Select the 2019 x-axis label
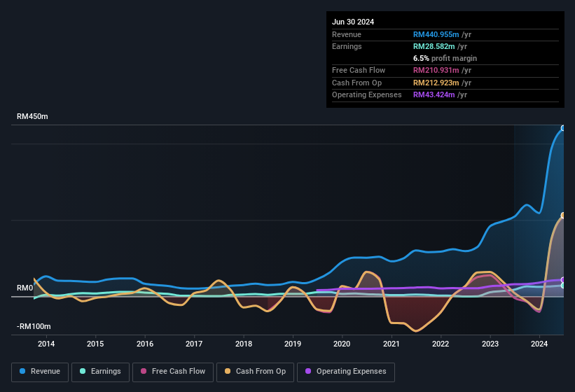This screenshot has height=392, width=575. pos(293,344)
